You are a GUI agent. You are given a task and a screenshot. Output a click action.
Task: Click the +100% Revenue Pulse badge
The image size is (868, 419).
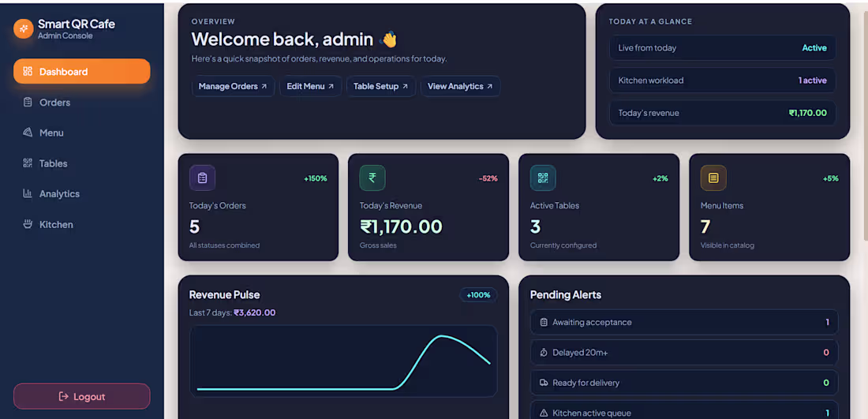tap(478, 295)
